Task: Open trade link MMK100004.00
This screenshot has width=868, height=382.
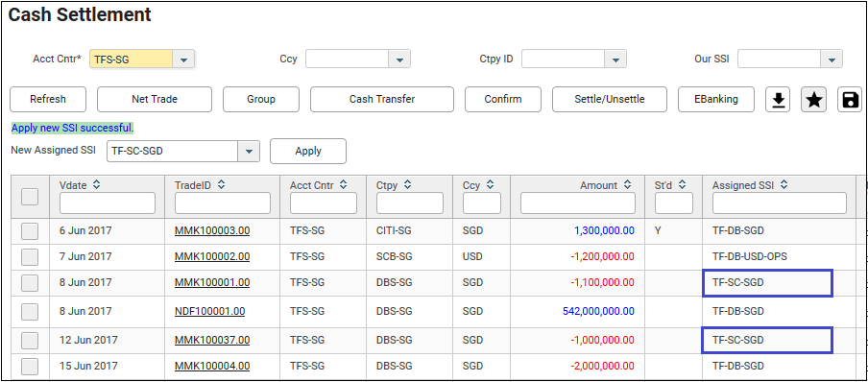Action: [212, 366]
